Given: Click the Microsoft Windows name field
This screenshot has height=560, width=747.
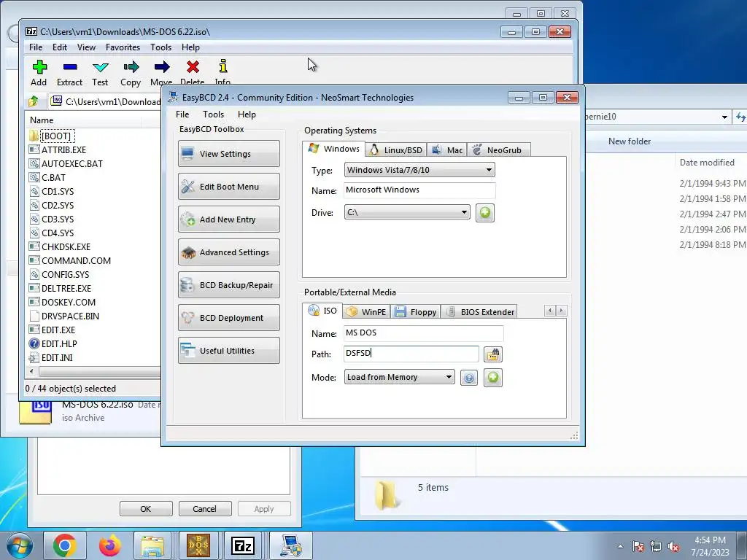Looking at the screenshot, I should 419,190.
